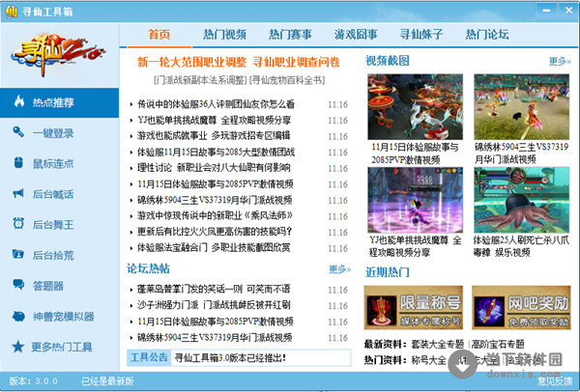Open the 热门论坛 tab

487,35
